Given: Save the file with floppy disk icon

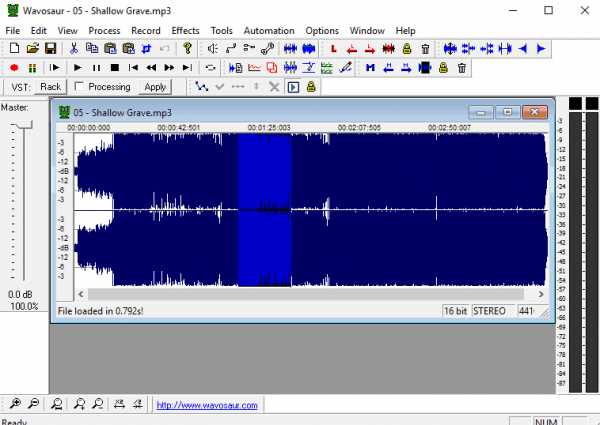Looking at the screenshot, I should (x=50, y=48).
